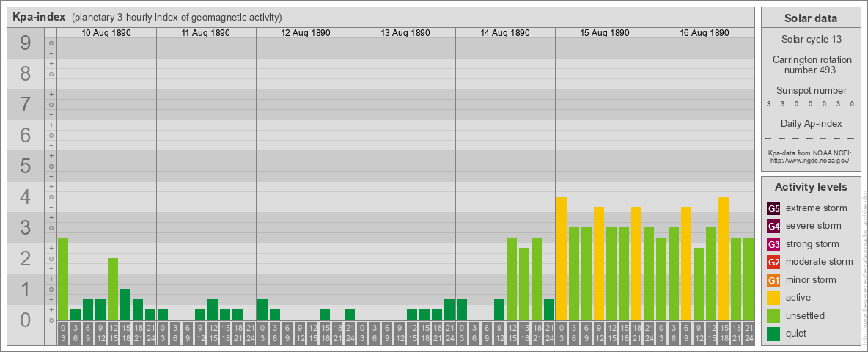Select the 12 Aug 1890 date header
868x352 pixels.
[306, 33]
